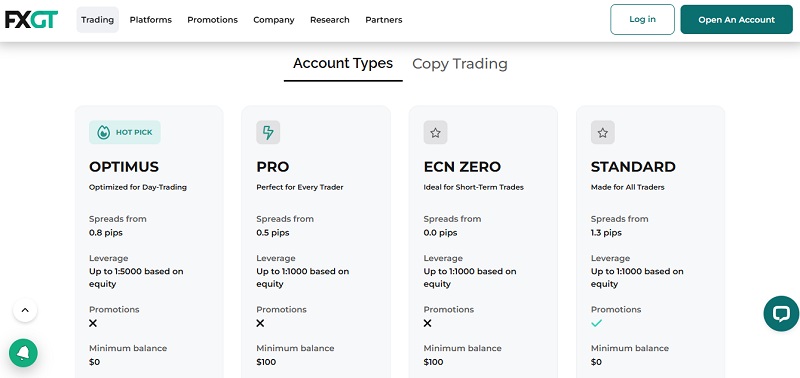The width and height of the screenshot is (800, 378).
Task: Click the STANDARD account title
Action: click(633, 167)
